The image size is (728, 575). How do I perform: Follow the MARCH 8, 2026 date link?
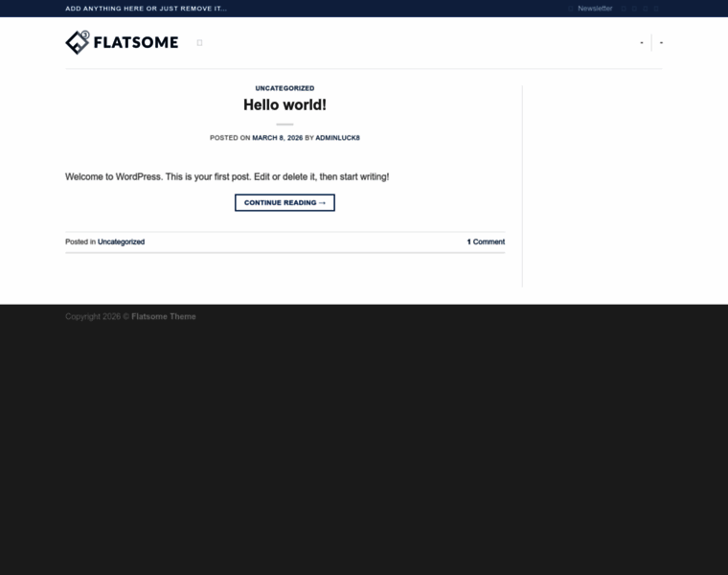click(x=277, y=138)
